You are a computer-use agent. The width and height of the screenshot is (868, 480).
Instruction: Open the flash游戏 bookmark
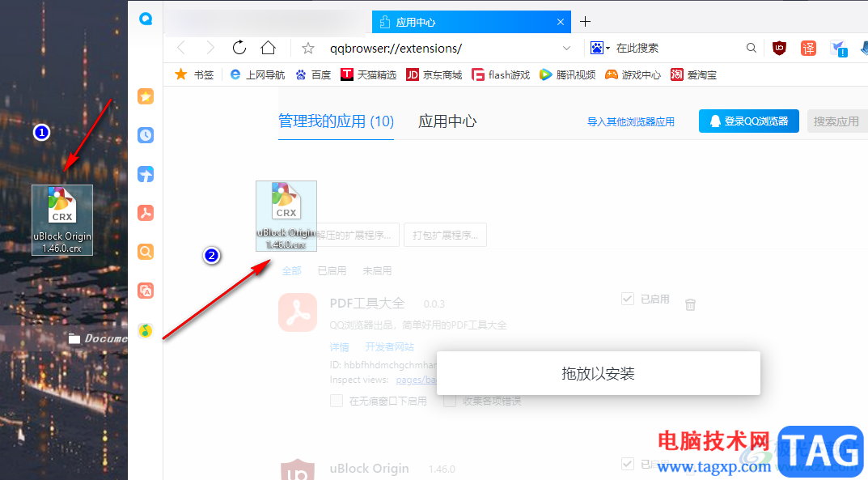point(501,74)
